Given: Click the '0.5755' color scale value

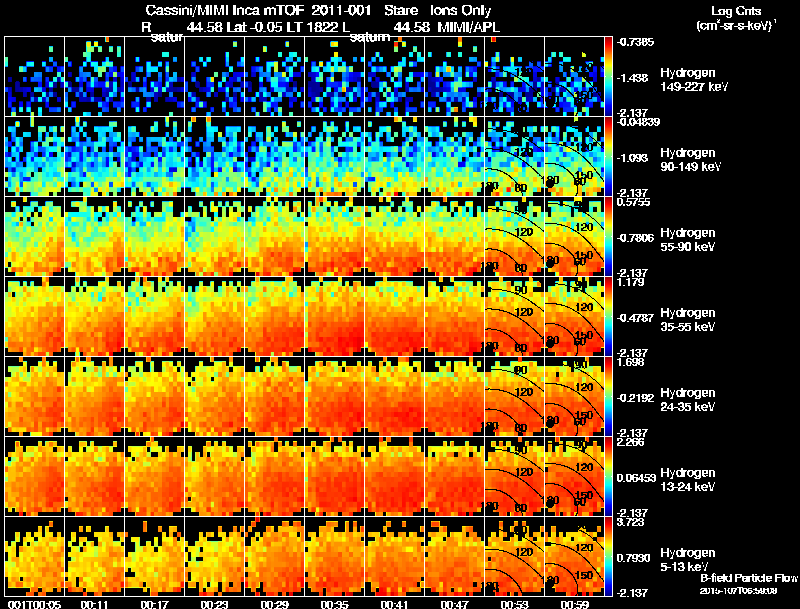Looking at the screenshot, I should click(633, 202).
